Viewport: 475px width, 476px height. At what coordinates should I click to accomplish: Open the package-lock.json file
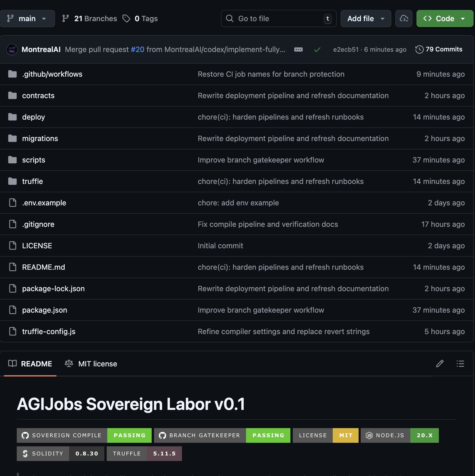(53, 289)
